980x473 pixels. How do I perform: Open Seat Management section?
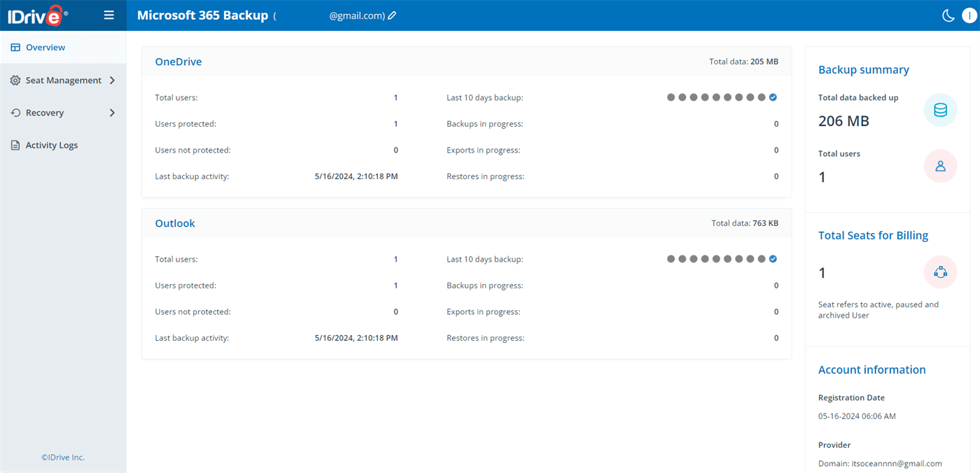pos(63,80)
